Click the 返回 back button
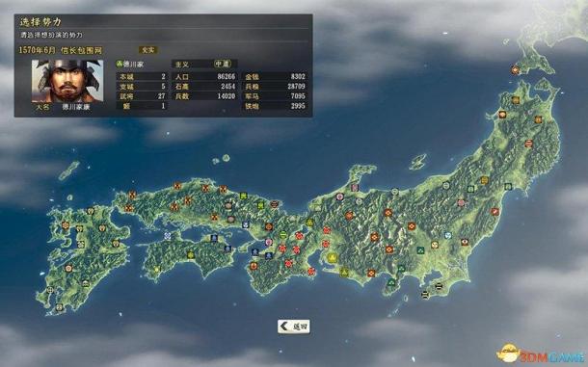This screenshot has height=367, width=588. [x=294, y=327]
